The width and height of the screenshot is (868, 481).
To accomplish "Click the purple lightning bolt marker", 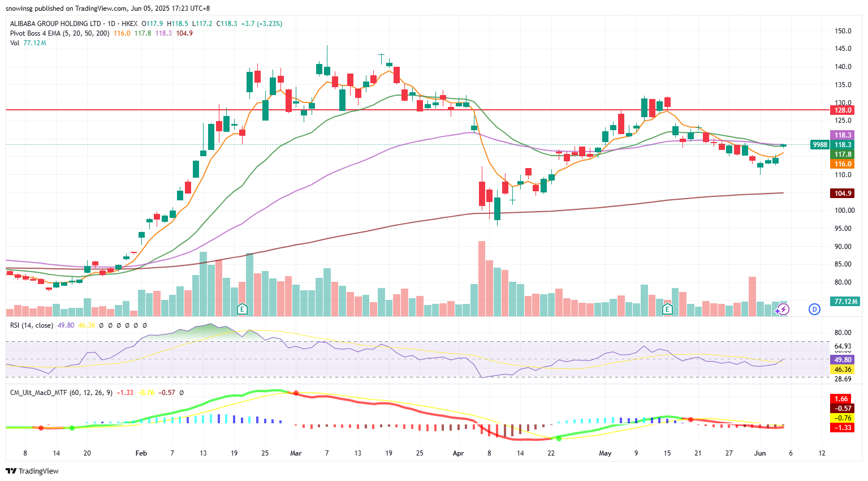I will tap(782, 309).
